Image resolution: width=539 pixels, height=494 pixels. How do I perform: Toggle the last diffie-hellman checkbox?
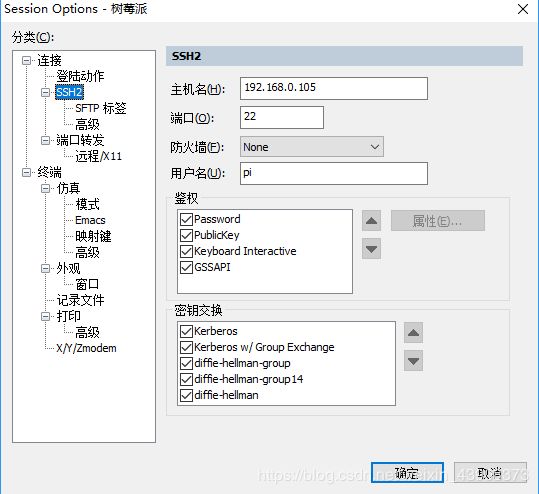click(186, 395)
